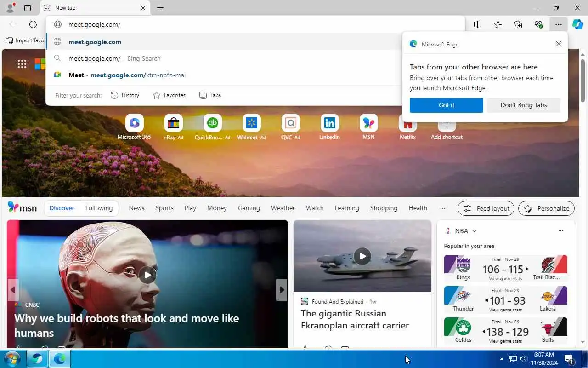
Task: Filter search by Favorites
Action: 169,95
